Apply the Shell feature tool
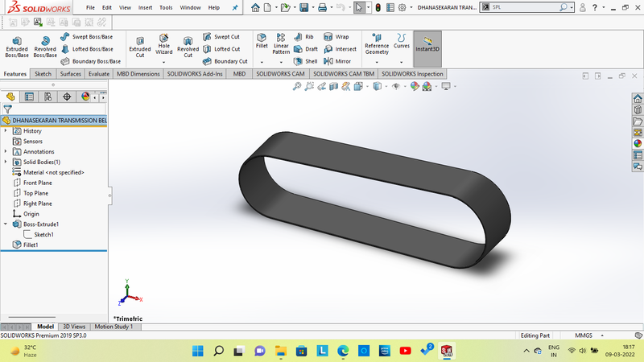This screenshot has width=644, height=362. pos(305,61)
